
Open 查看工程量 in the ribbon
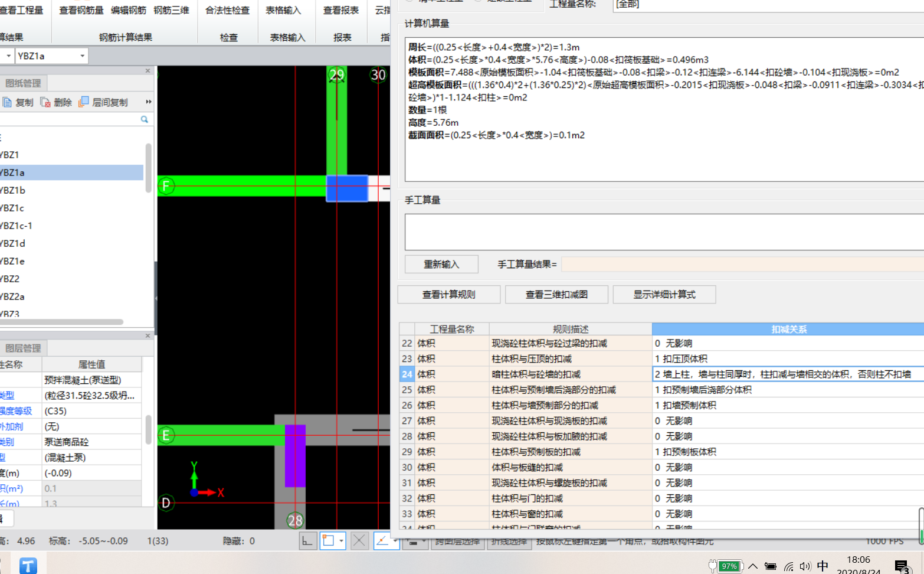click(21, 10)
